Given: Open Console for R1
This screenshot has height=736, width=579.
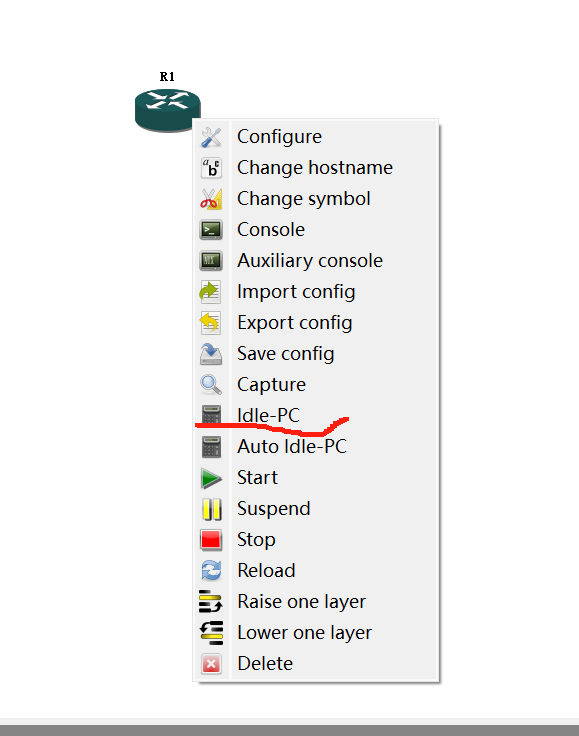Looking at the screenshot, I should tap(271, 230).
